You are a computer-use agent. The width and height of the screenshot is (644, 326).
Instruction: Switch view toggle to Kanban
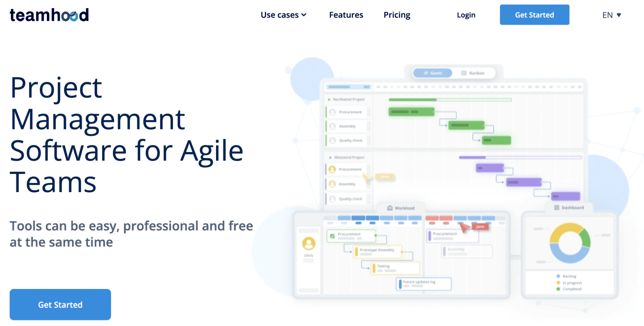[473, 73]
